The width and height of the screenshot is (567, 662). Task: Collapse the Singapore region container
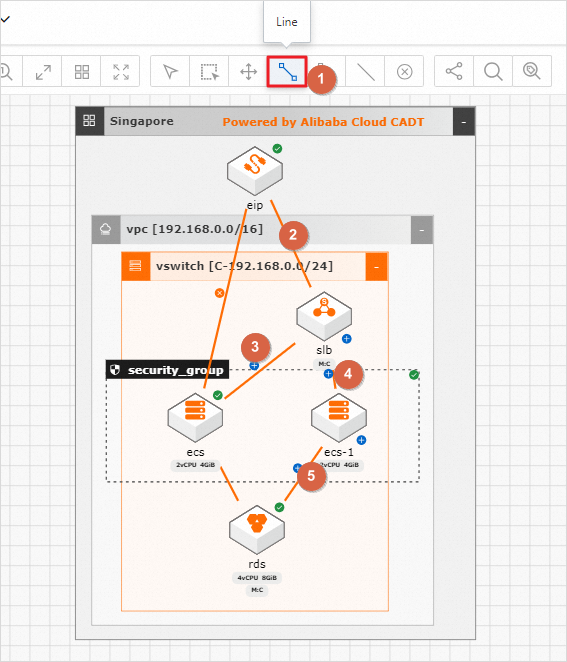coord(464,122)
